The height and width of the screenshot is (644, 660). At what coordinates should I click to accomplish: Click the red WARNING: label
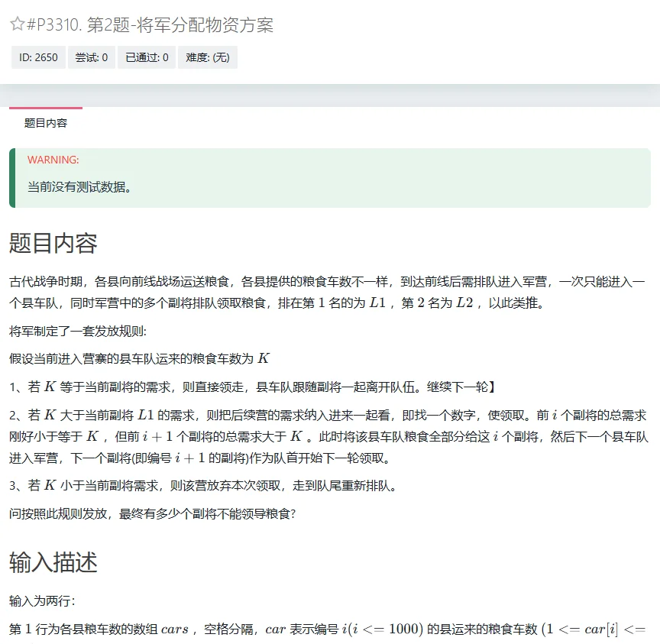click(x=53, y=160)
